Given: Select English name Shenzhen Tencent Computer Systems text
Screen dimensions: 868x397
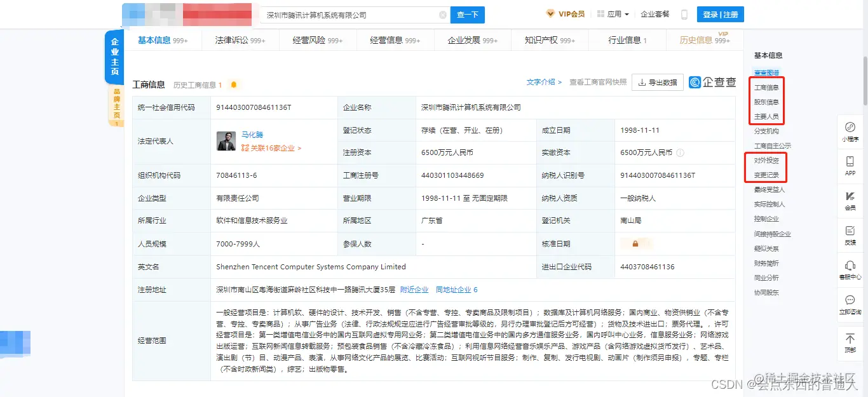Looking at the screenshot, I should 311,267.
